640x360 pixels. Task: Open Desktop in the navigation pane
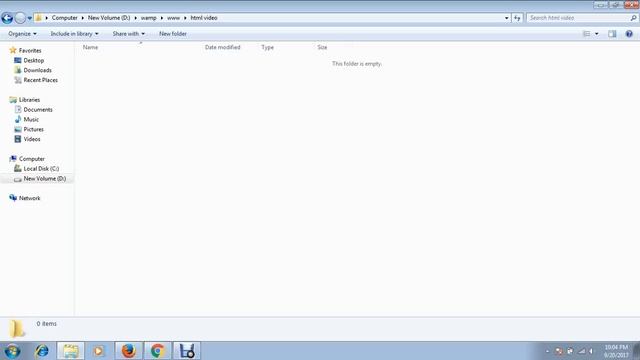(x=33, y=60)
